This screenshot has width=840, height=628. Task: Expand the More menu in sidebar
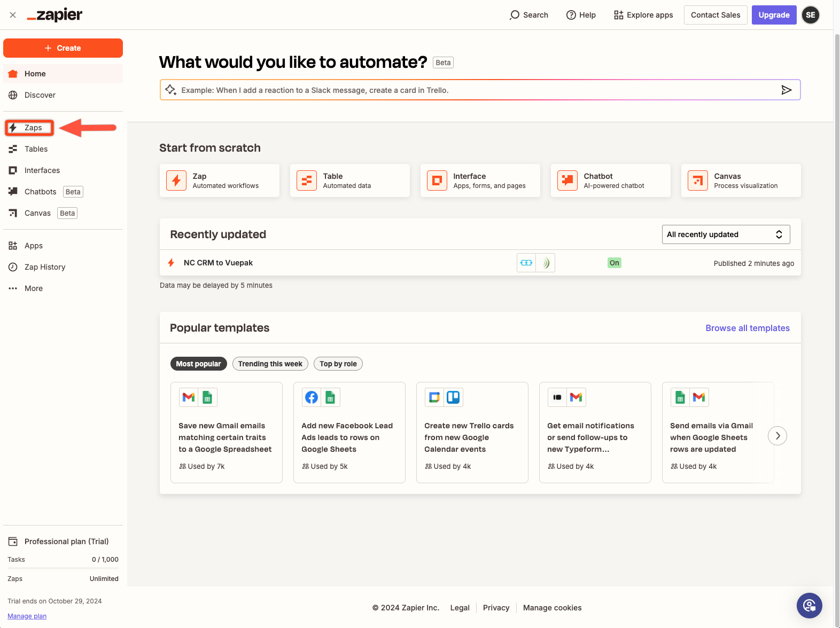coord(33,288)
